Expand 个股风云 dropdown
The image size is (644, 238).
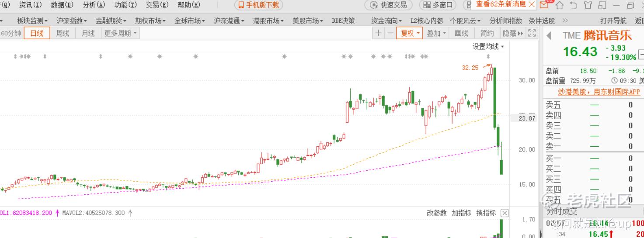465,21
